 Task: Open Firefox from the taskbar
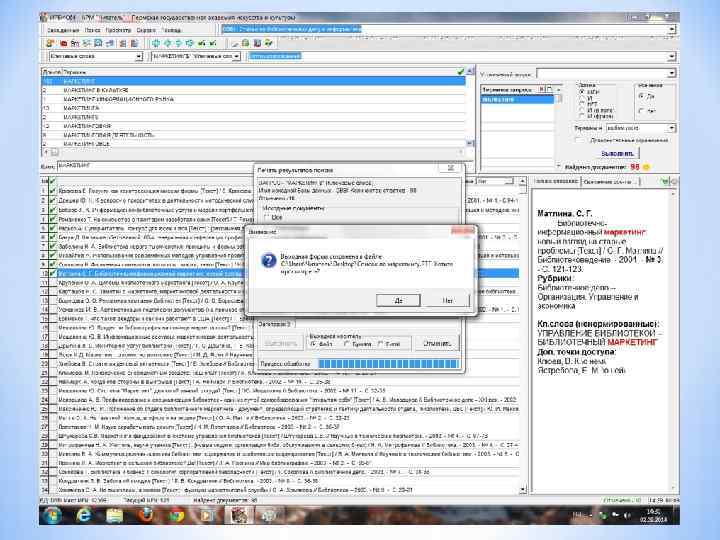146,515
